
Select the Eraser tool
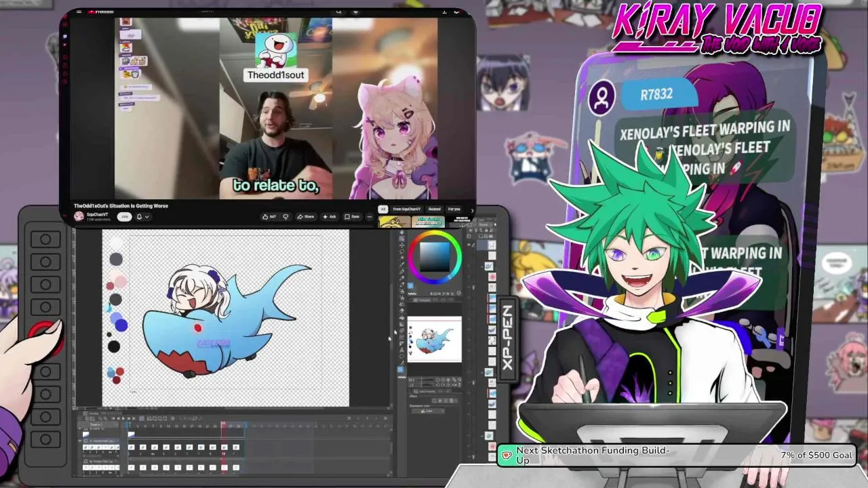pos(401,304)
